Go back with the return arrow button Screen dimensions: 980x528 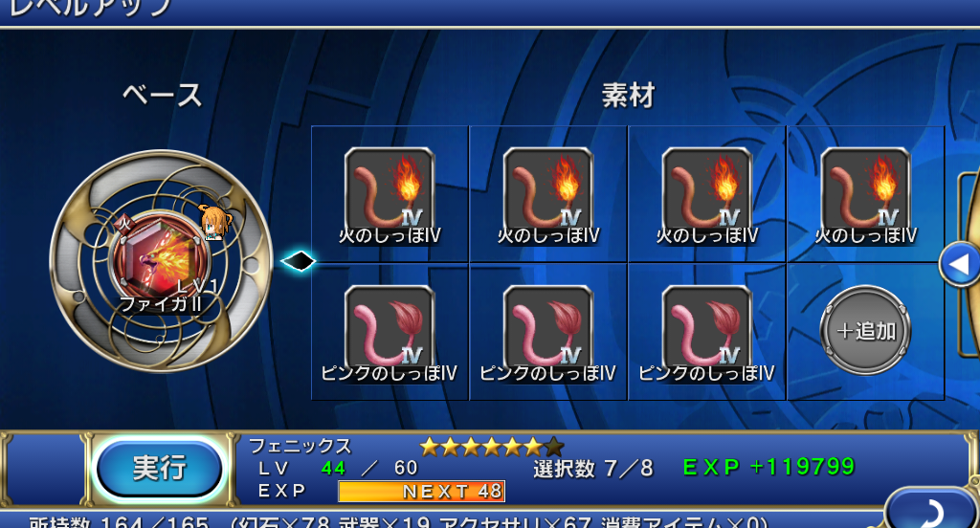tap(932, 509)
